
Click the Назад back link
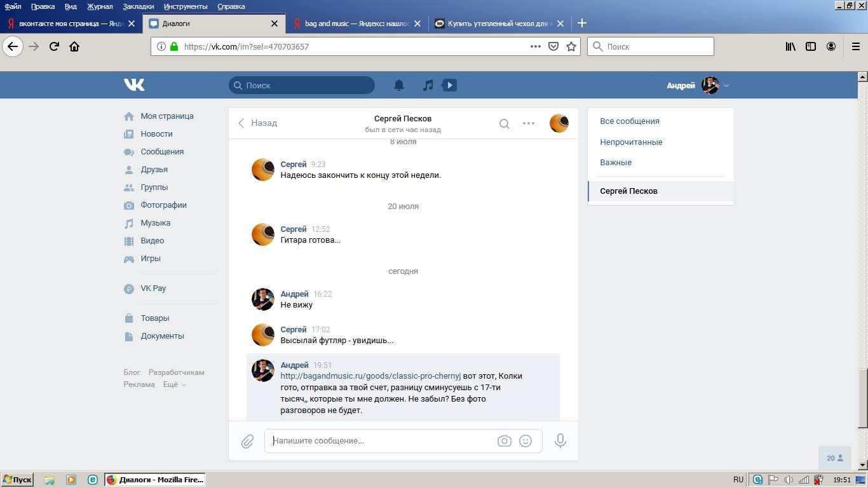click(x=258, y=123)
